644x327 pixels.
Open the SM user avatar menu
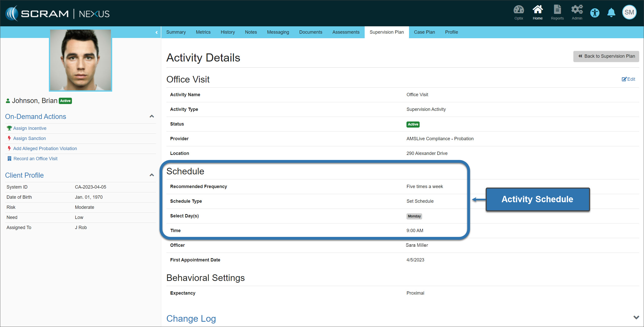[629, 12]
